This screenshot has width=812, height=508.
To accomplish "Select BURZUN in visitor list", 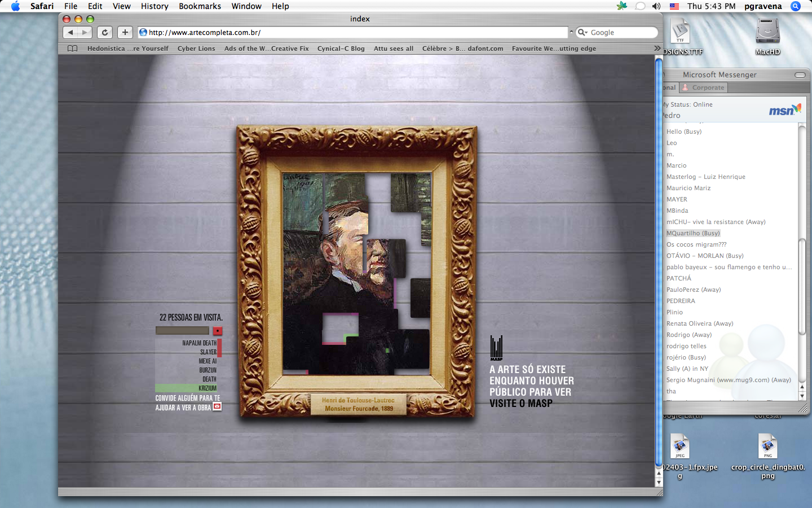I will click(208, 370).
